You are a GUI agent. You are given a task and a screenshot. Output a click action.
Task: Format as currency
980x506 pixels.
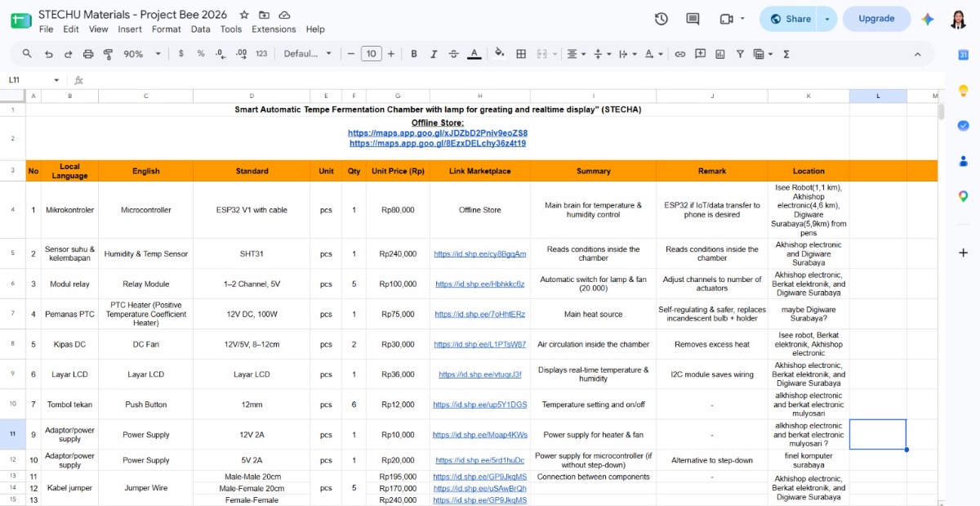(180, 54)
